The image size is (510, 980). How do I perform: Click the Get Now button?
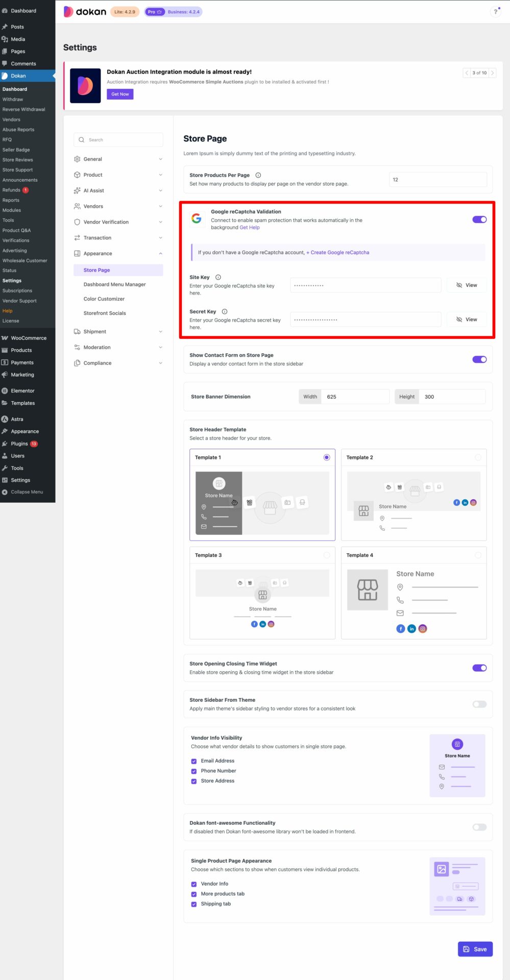120,94
